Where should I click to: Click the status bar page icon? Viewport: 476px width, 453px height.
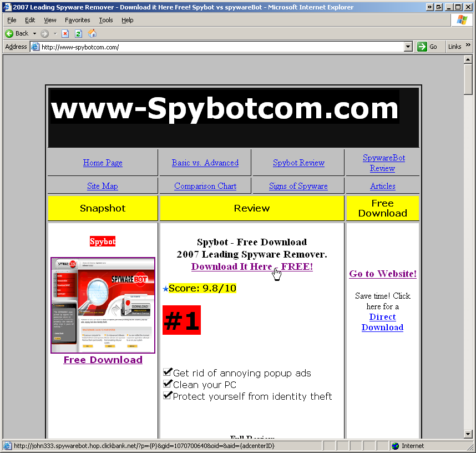point(7,446)
